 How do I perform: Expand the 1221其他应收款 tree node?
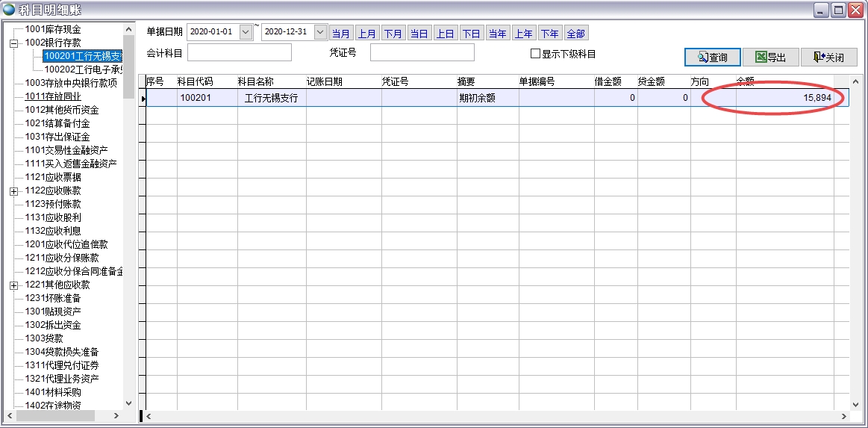coord(13,285)
